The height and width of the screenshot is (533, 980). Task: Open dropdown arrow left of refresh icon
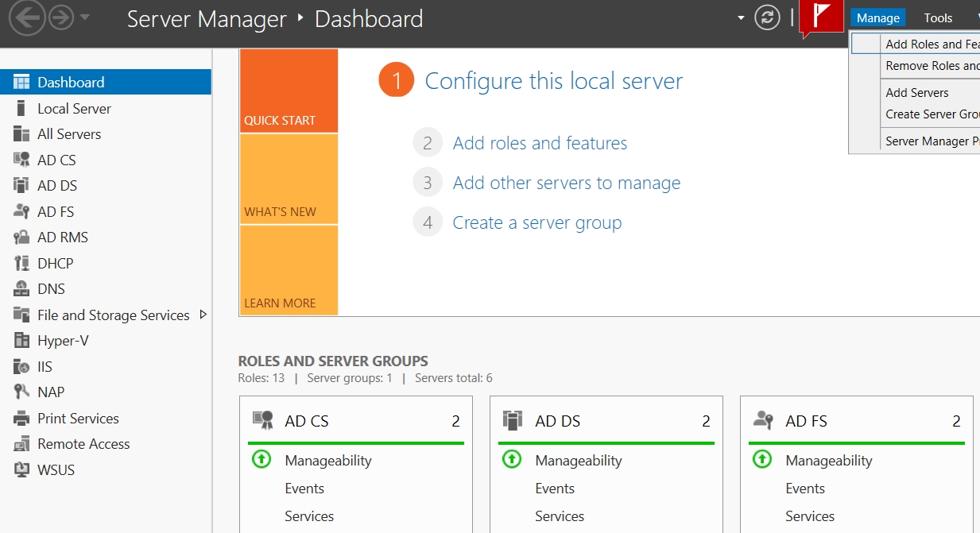point(742,17)
